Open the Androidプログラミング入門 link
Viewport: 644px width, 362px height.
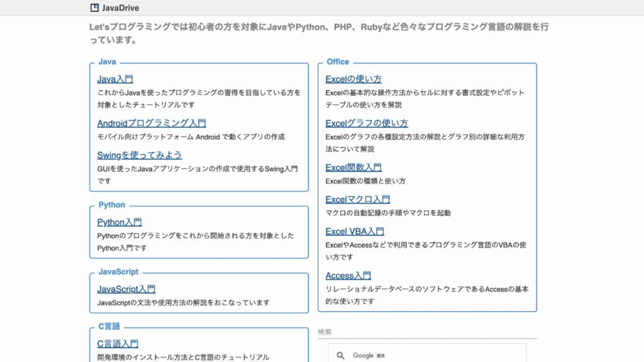tap(151, 123)
